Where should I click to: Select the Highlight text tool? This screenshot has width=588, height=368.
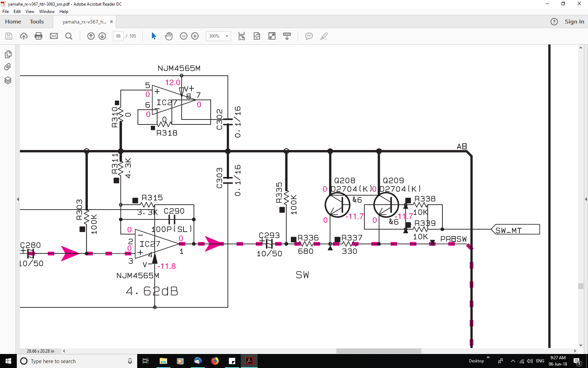point(324,36)
